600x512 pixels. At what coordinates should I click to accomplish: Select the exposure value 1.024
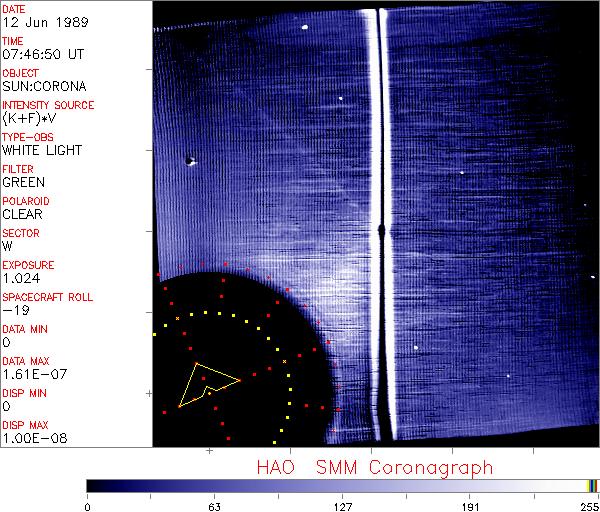[x=20, y=278]
